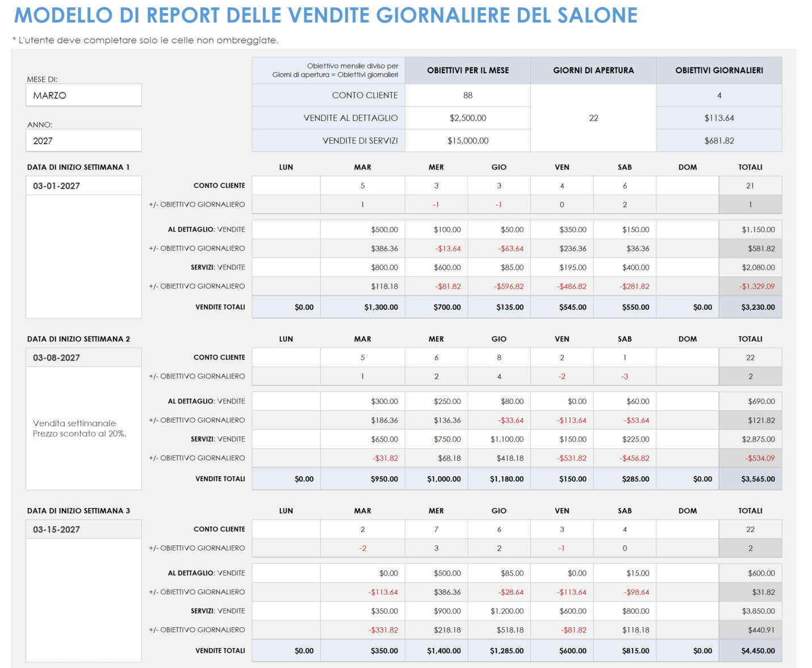Select monthly retail goal cell $2,500.00

click(468, 118)
